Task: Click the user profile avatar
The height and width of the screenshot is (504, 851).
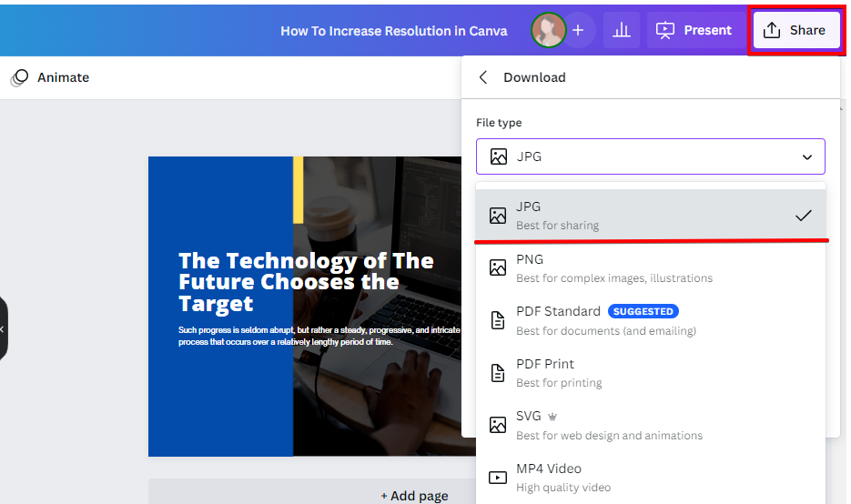Action: click(548, 30)
